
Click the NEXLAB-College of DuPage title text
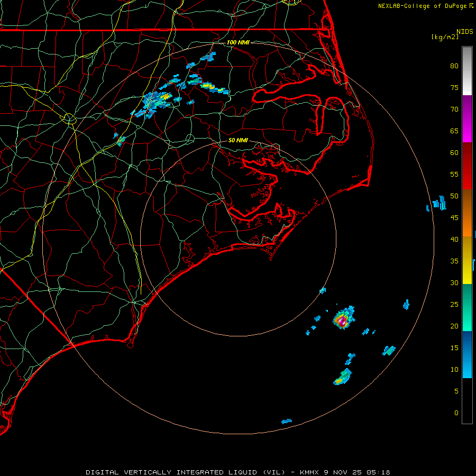tap(425, 6)
